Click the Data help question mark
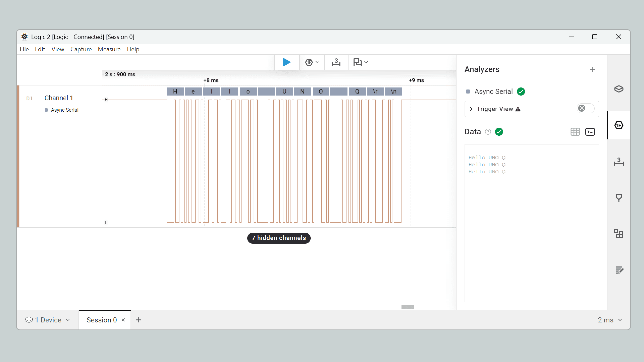644x362 pixels. pyautogui.click(x=488, y=132)
